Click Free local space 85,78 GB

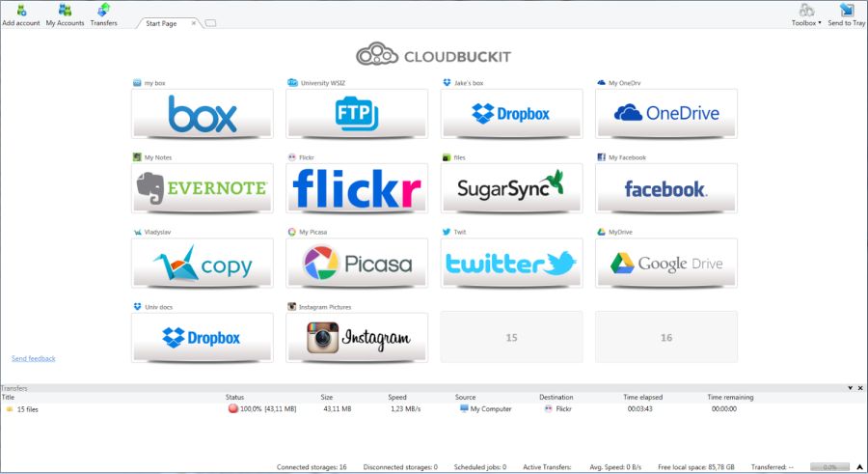coord(695,467)
